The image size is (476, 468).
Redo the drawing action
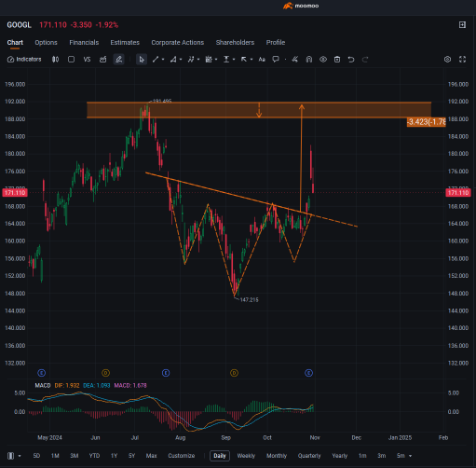point(365,60)
